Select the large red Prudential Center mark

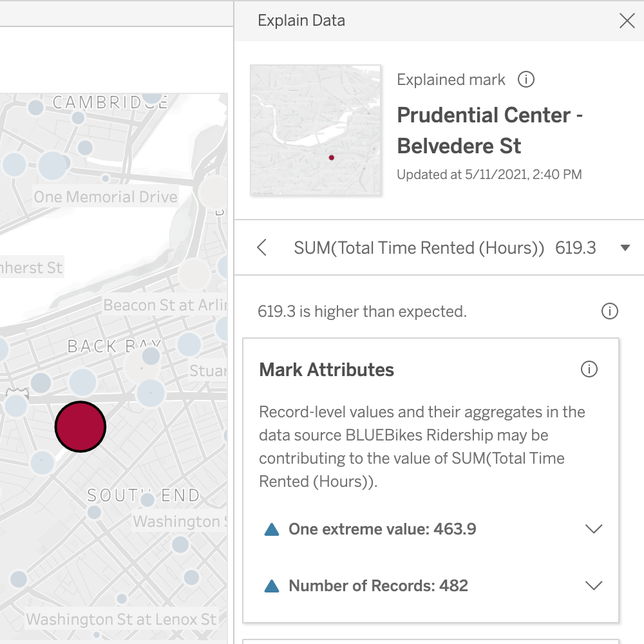[80, 426]
